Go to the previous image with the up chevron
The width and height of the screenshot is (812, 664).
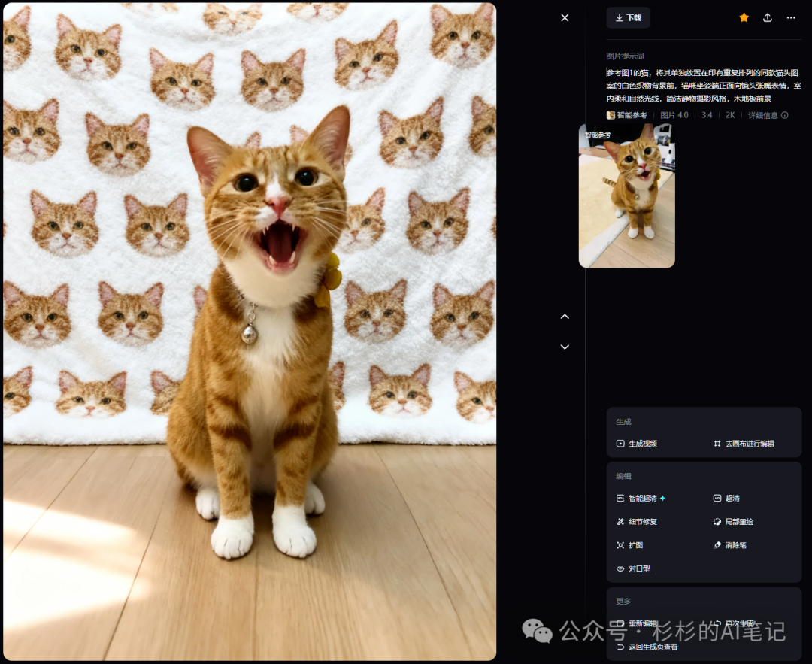pos(565,317)
